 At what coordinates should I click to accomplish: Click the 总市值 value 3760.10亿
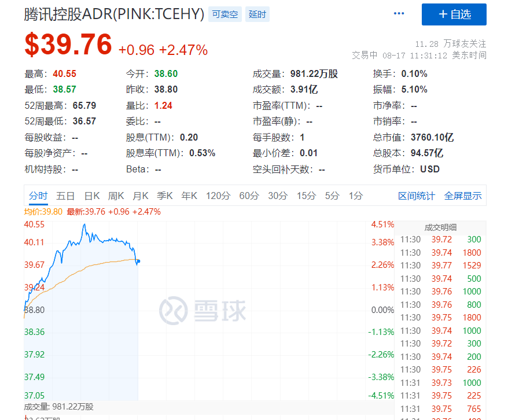pyautogui.click(x=432, y=137)
